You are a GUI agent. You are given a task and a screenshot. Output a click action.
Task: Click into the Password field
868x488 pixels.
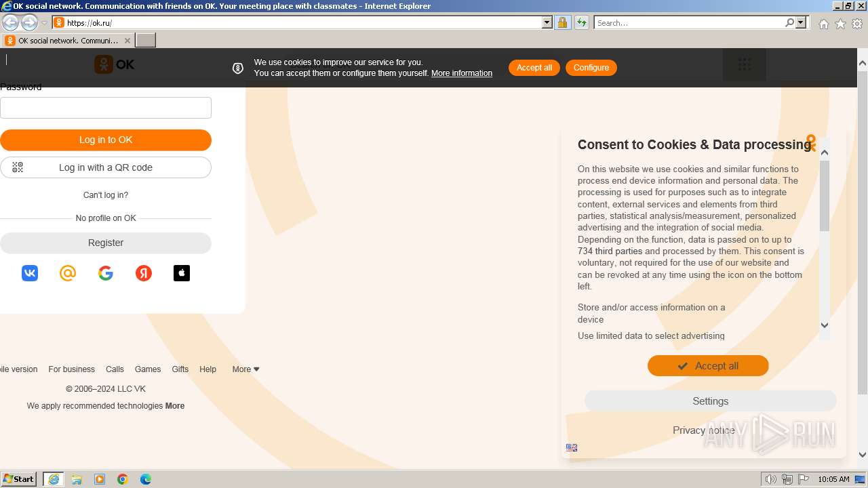click(x=106, y=108)
